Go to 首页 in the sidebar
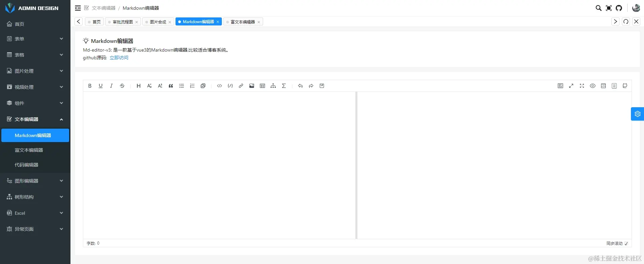 click(35, 24)
